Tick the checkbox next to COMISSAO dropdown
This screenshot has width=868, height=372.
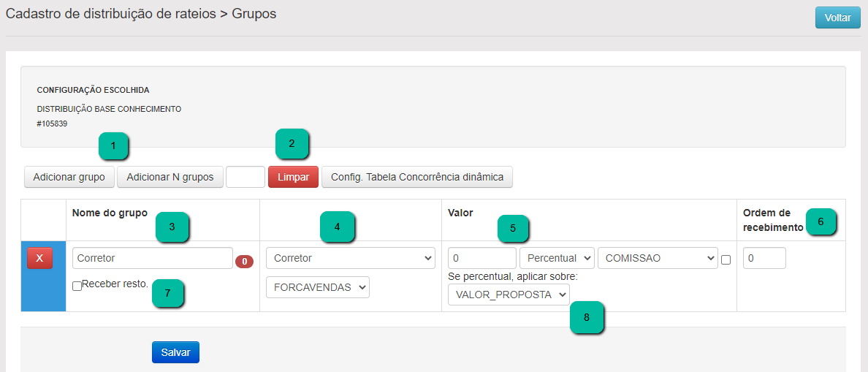coord(726,259)
